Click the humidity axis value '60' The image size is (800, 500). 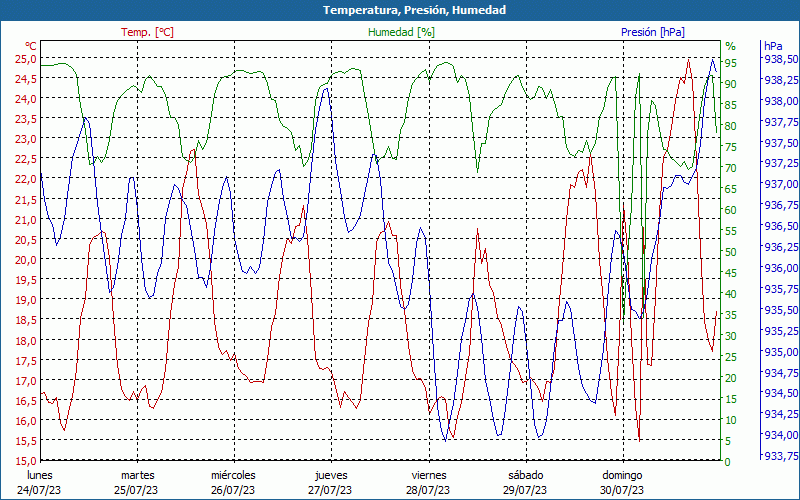[x=731, y=210]
